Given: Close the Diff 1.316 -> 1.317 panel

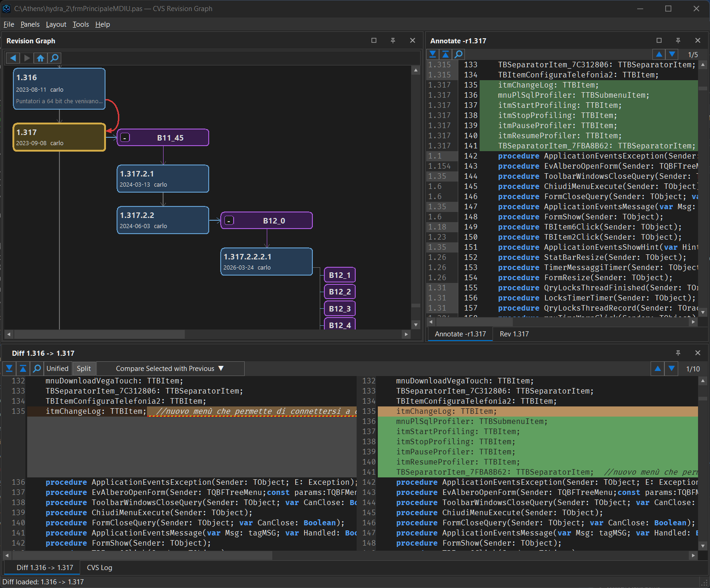Looking at the screenshot, I should (698, 353).
